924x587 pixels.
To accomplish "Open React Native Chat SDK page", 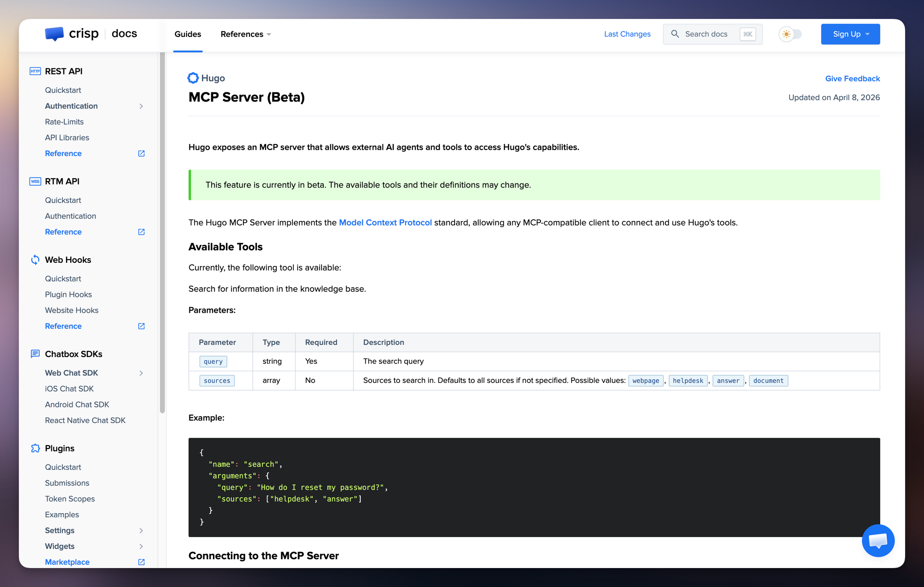I will [85, 420].
